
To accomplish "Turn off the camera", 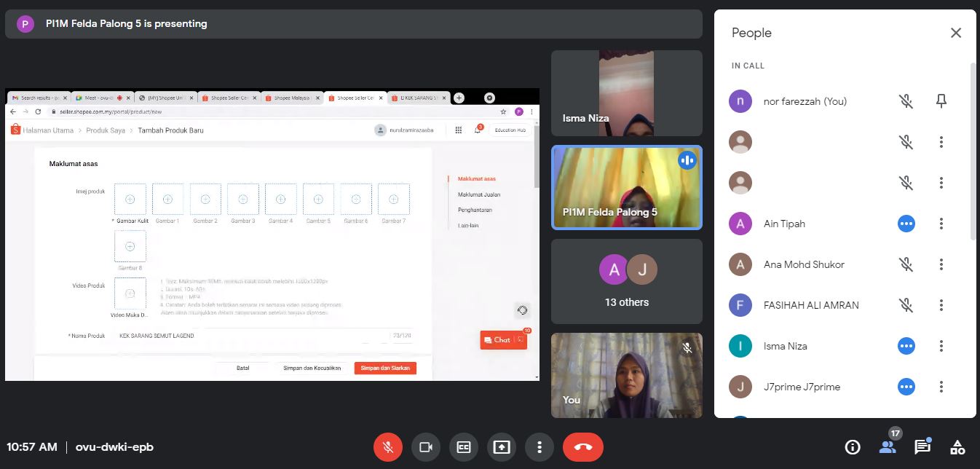I will point(426,447).
